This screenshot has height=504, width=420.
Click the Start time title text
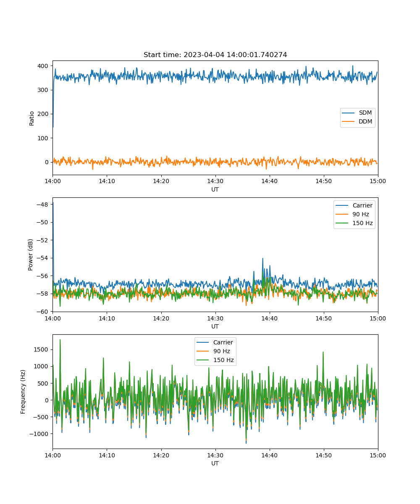point(215,55)
